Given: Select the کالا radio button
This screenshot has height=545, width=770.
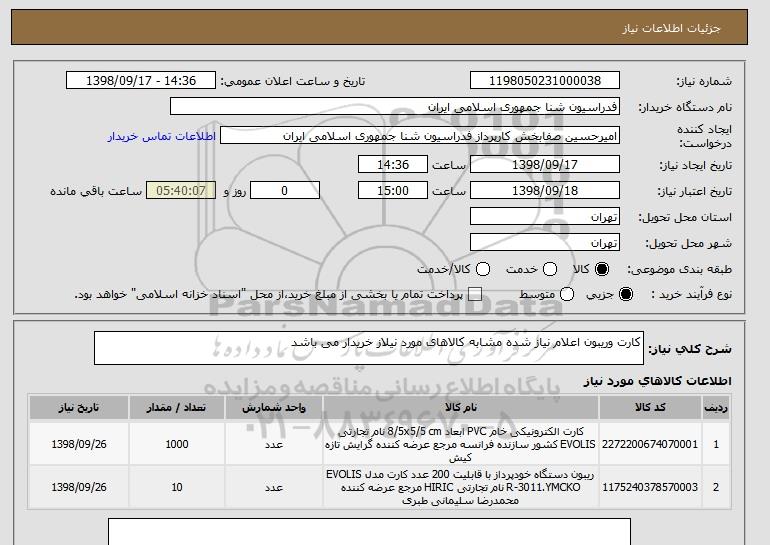Looking at the screenshot, I should [x=602, y=269].
